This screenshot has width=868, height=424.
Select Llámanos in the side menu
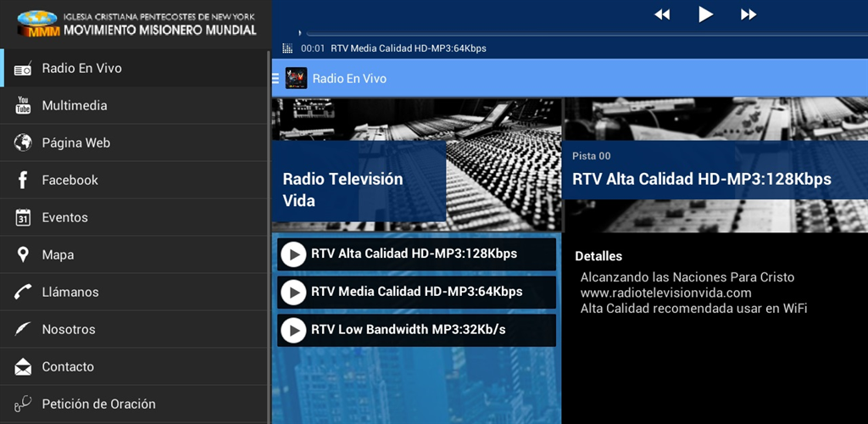[134, 292]
